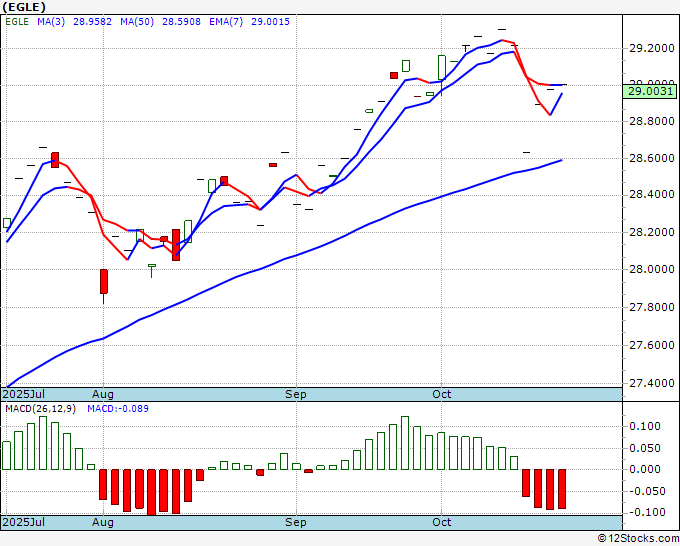This screenshot has width=680, height=546.
Task: Click Oct on the price chart date axis
Action: (x=441, y=394)
